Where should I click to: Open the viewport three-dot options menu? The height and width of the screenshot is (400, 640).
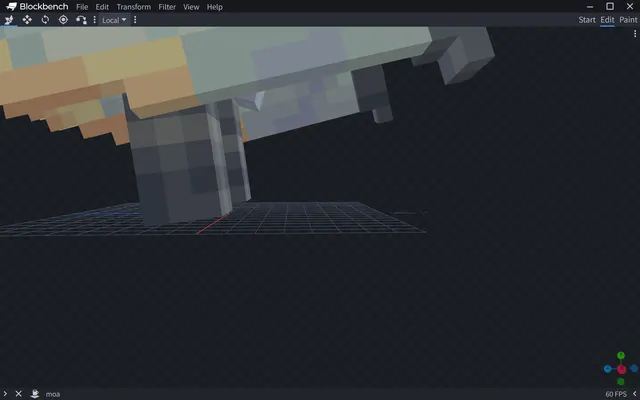(x=635, y=34)
